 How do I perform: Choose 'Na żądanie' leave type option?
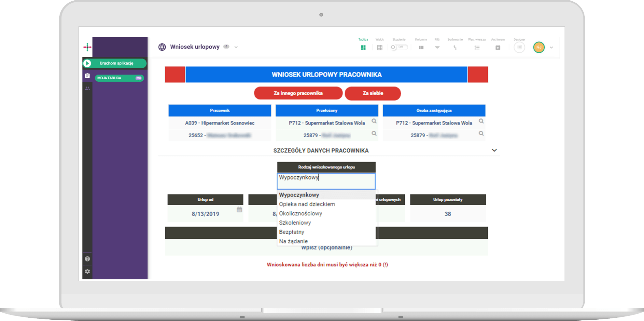coord(293,241)
